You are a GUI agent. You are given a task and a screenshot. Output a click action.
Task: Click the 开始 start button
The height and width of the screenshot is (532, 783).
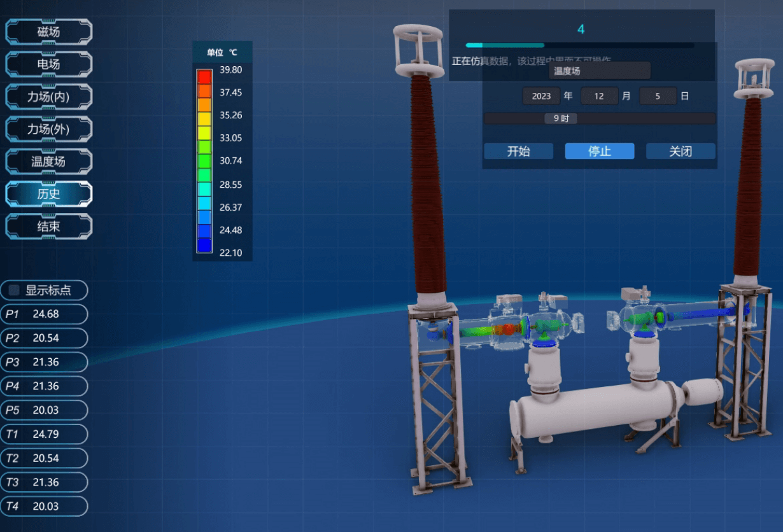(x=518, y=151)
